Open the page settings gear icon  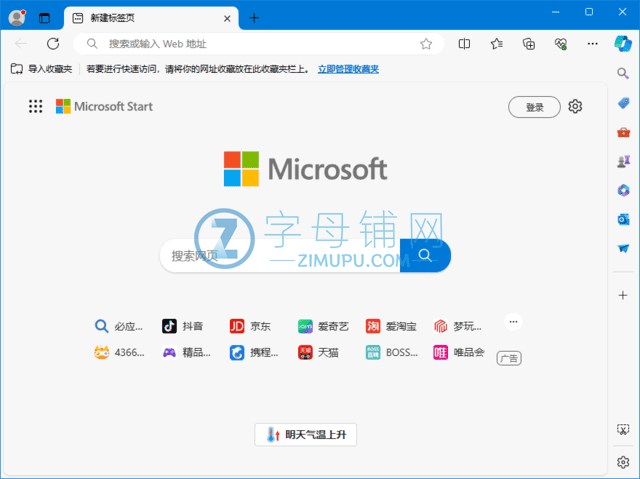click(575, 107)
